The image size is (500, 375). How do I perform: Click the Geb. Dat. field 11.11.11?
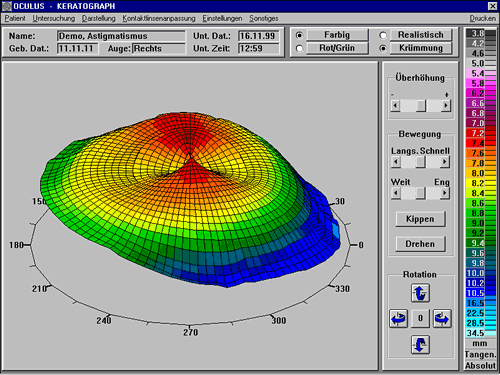[78, 49]
